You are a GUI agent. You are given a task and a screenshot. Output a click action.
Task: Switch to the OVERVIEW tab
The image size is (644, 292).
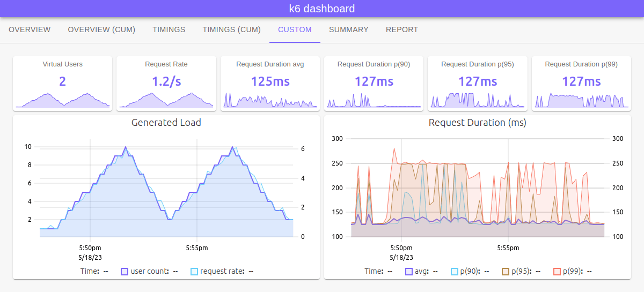click(x=30, y=29)
